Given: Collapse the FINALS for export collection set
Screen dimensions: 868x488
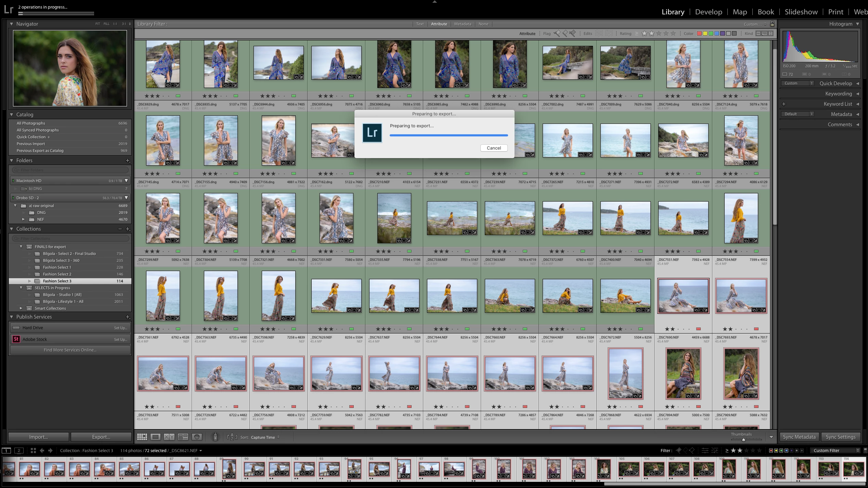Looking at the screenshot, I should [21, 247].
